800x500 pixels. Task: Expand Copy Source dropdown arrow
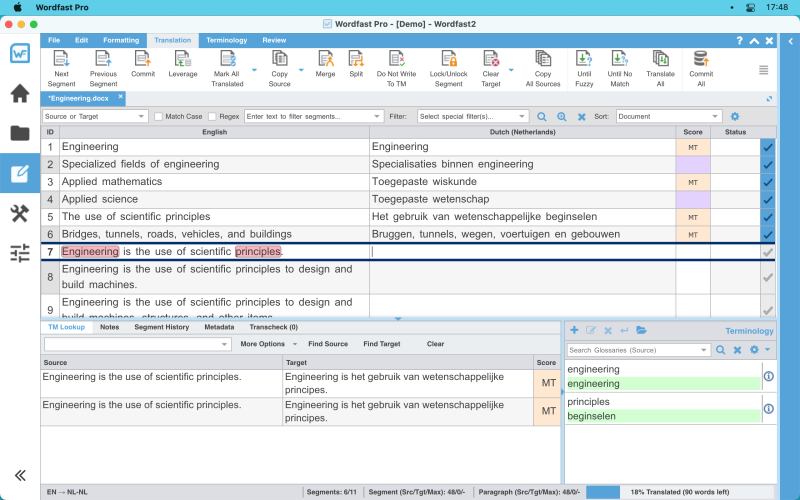coord(301,70)
